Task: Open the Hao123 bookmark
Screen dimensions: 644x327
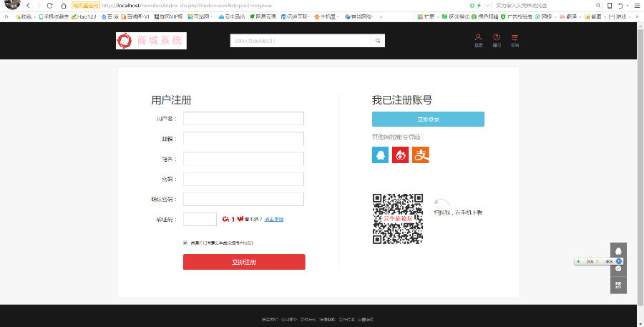Action: click(x=84, y=16)
